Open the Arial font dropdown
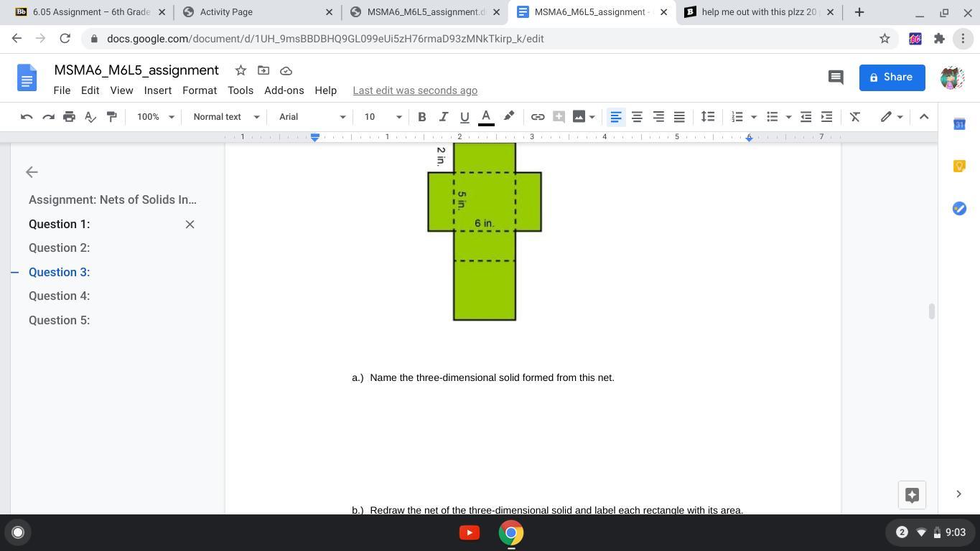This screenshot has width=980, height=551. (x=312, y=117)
